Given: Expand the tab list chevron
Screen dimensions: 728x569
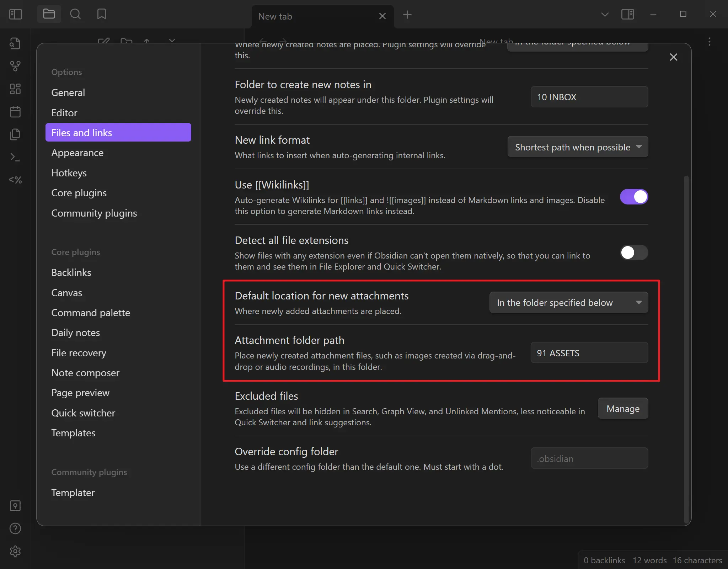Looking at the screenshot, I should (x=605, y=14).
